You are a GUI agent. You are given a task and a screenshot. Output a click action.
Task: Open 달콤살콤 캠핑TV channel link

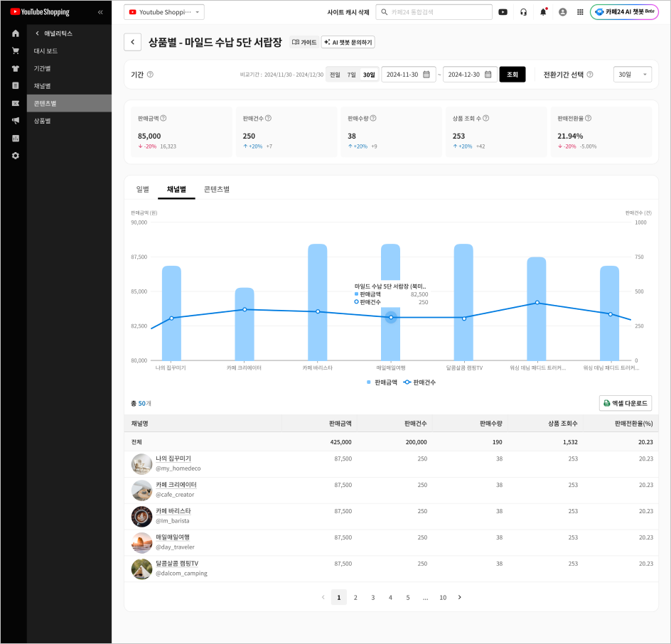click(177, 563)
